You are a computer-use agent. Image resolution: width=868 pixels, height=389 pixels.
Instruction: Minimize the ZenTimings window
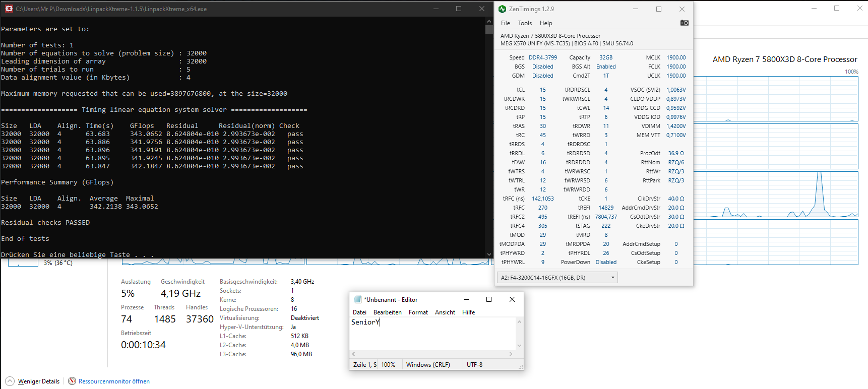point(635,9)
